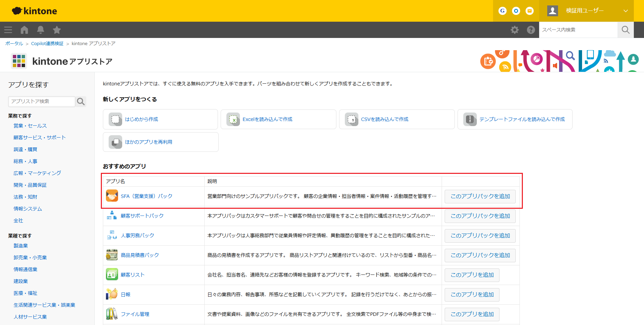Open 顧客リスト name link
The height and width of the screenshot is (325, 644).
coord(133,275)
